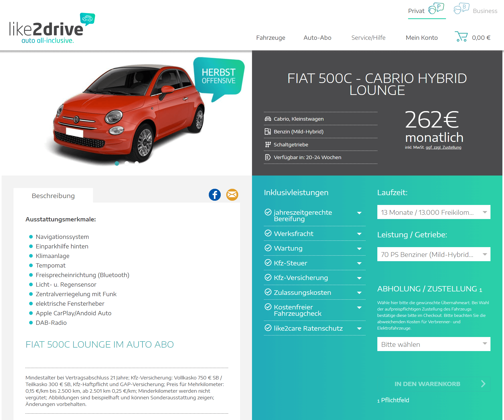This screenshot has width=504, height=420.
Task: Click the cart total 0,00 €
Action: (481, 38)
